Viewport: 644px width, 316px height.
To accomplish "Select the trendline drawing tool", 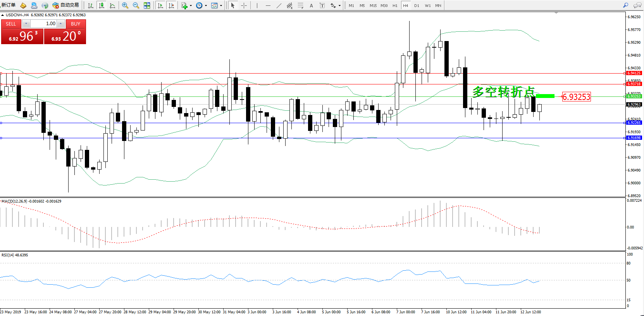I will coord(279,5).
